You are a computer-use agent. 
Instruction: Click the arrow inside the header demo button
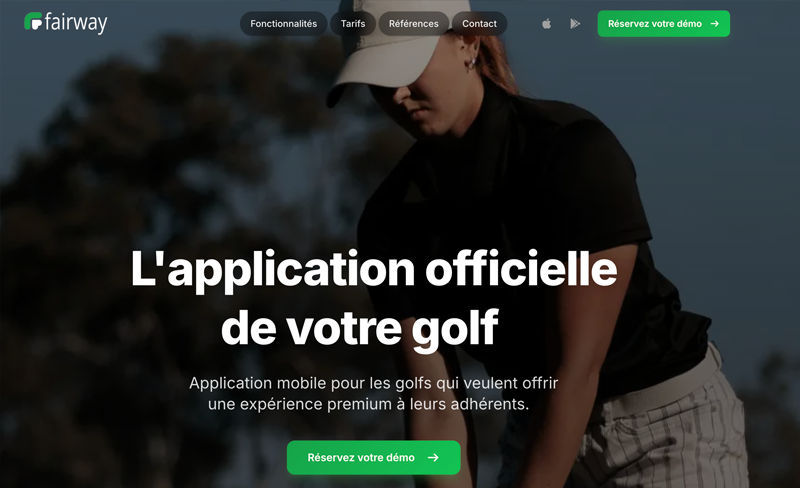pos(715,23)
